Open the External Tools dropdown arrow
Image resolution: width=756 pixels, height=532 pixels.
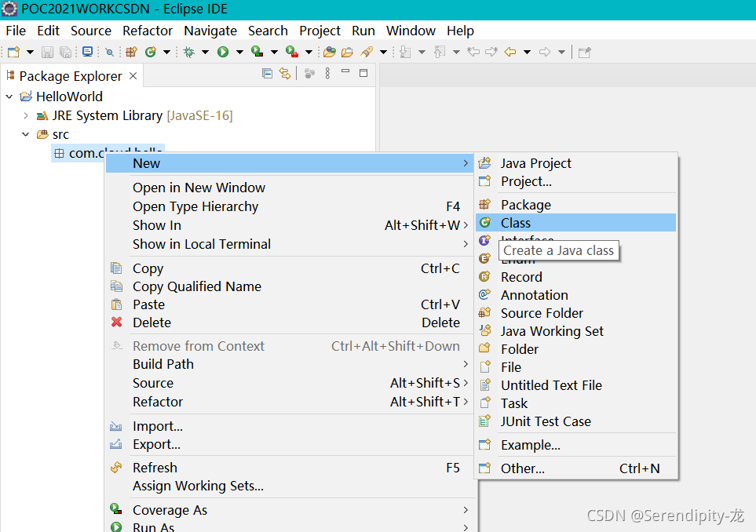click(309, 52)
